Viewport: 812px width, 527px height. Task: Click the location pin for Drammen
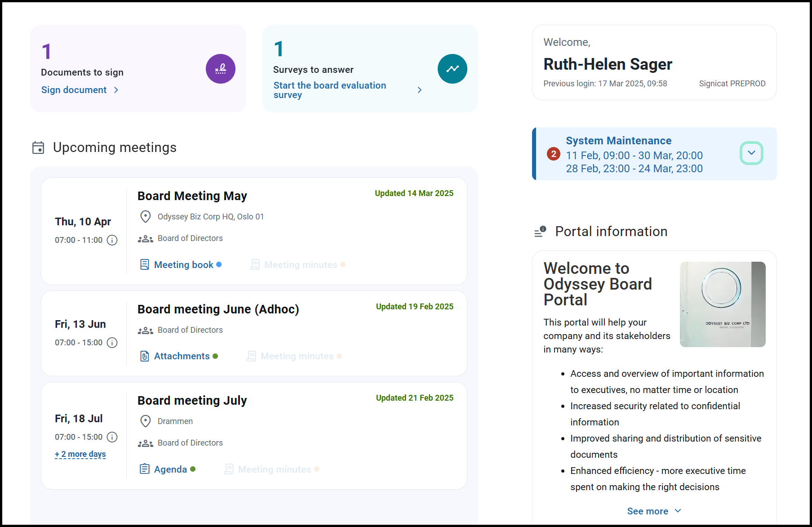145,421
